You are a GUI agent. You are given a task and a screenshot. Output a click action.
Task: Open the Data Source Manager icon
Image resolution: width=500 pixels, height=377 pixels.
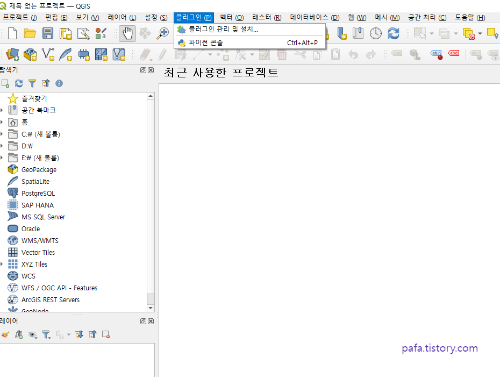coord(12,54)
